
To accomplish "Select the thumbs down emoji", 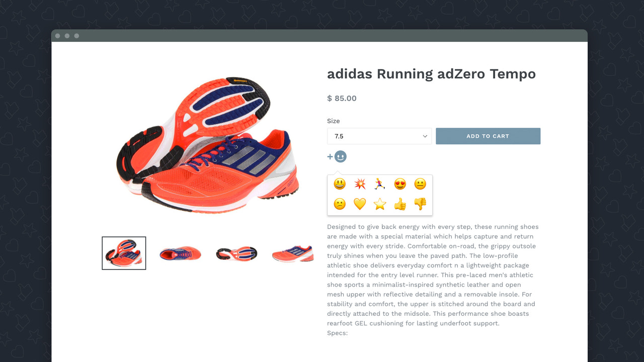I will 420,204.
